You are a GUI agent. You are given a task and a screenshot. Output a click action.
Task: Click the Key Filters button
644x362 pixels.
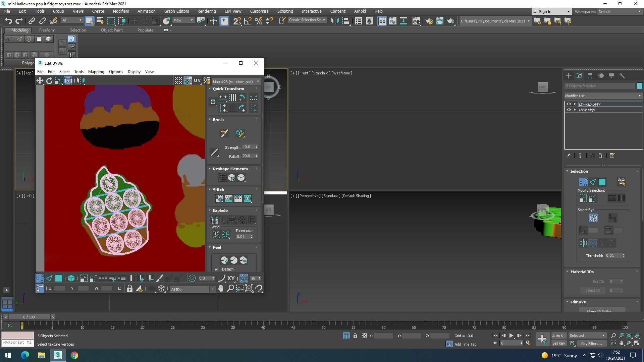[591, 344]
